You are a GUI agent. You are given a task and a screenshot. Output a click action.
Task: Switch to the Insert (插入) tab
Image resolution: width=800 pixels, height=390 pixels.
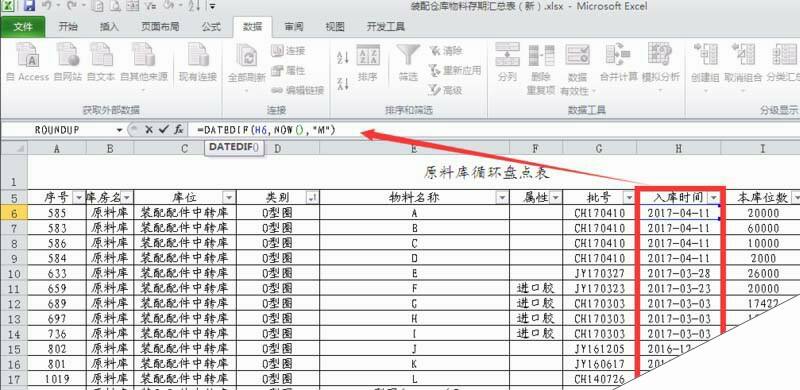[x=109, y=27]
